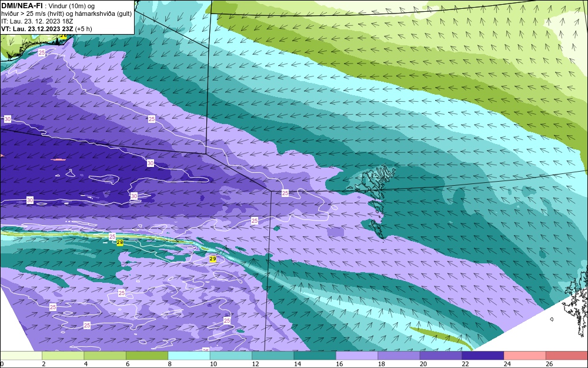This screenshot has height=368, width=588.
Task: Select the 20–22 m/s violet legend swatch
Action: coord(441,355)
